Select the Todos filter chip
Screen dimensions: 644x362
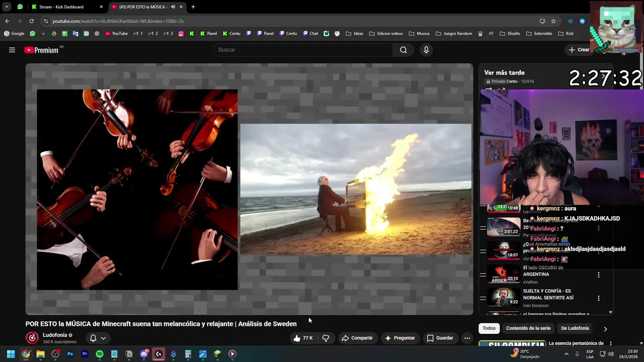[x=489, y=328]
